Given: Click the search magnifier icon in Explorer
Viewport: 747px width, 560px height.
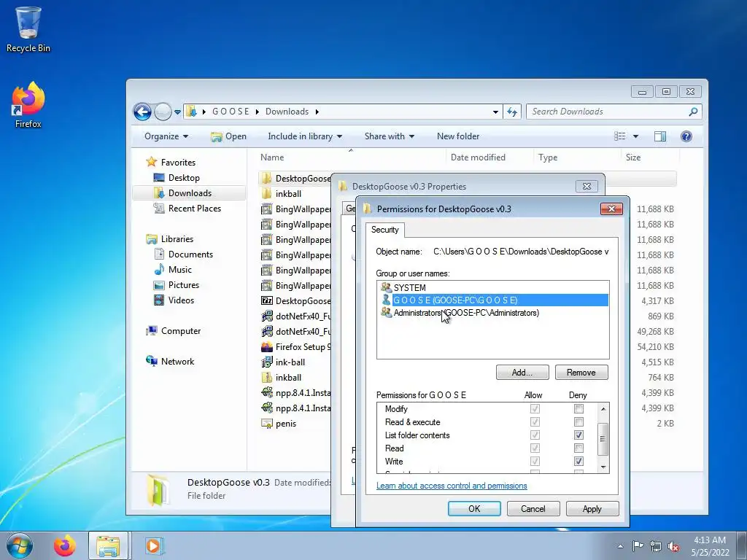Looking at the screenshot, I should click(693, 112).
